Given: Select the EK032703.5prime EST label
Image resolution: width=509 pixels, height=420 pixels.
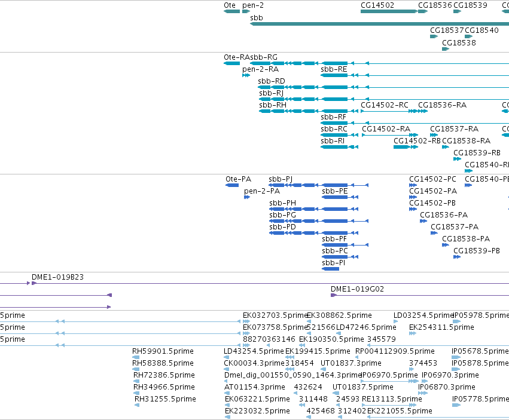Looking at the screenshot, I should click(x=275, y=315).
